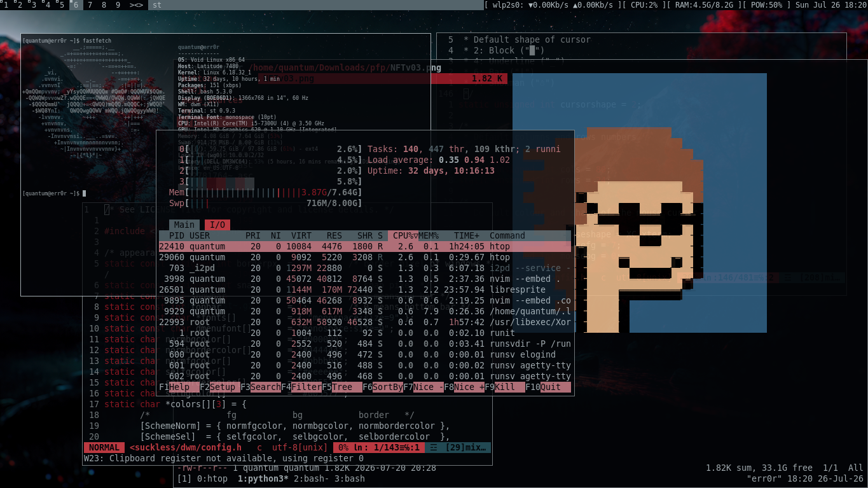
Task: Click F3 Search in htop
Action: click(x=261, y=387)
